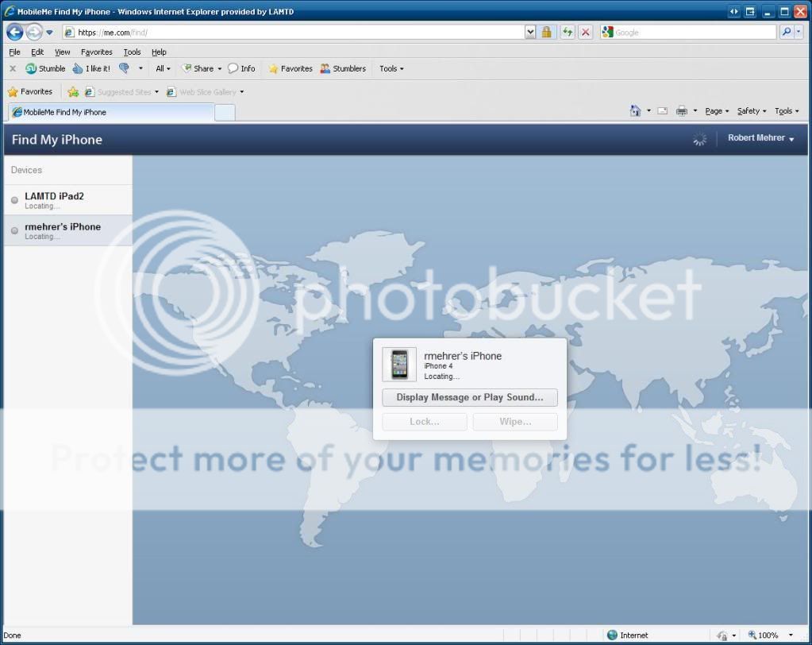Click the Home icon in the command bar
812x645 pixels.
636,111
